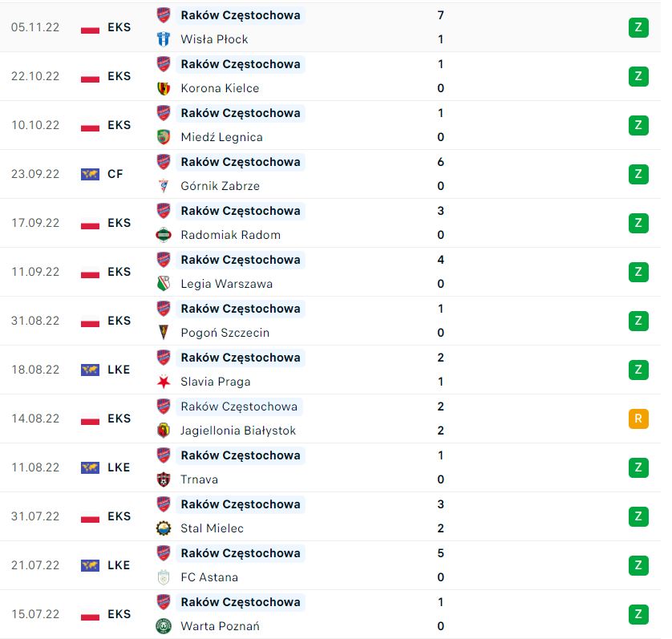Click the Stal Mielec club crest
Viewport: 672px width, 639px height.
164,528
